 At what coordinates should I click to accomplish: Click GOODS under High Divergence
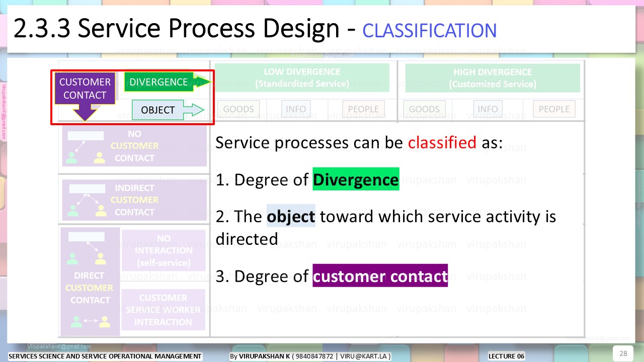[424, 109]
